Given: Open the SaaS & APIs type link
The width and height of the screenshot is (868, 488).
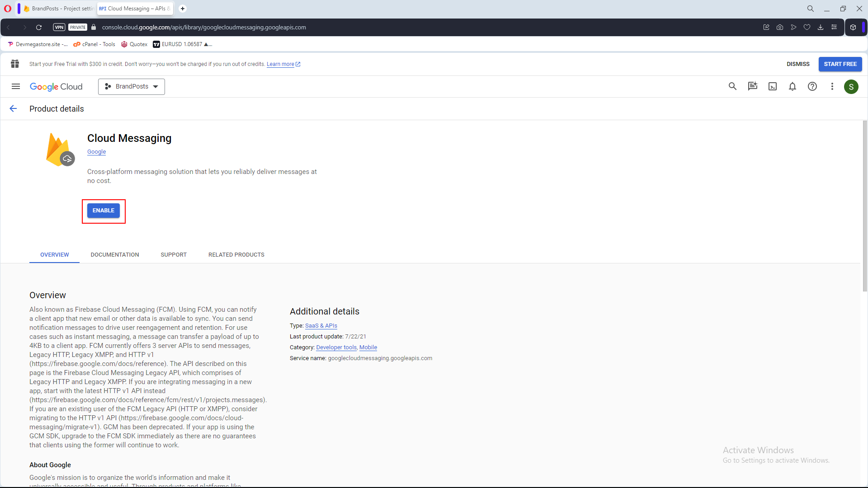Looking at the screenshot, I should click(x=321, y=326).
